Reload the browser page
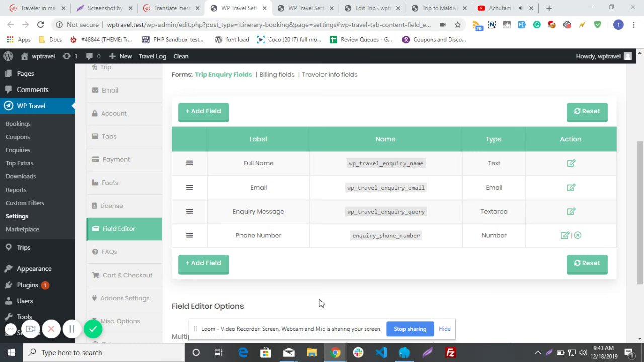 point(40,25)
